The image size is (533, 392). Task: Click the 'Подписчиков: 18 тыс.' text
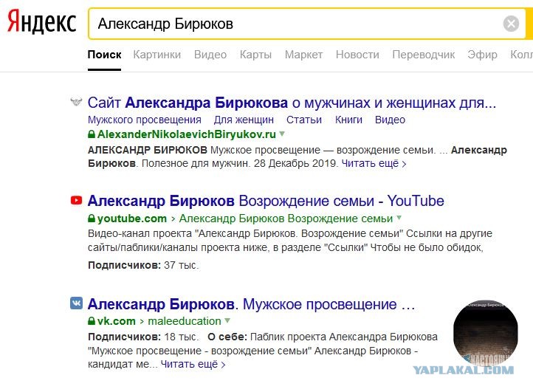pyautogui.click(x=143, y=337)
